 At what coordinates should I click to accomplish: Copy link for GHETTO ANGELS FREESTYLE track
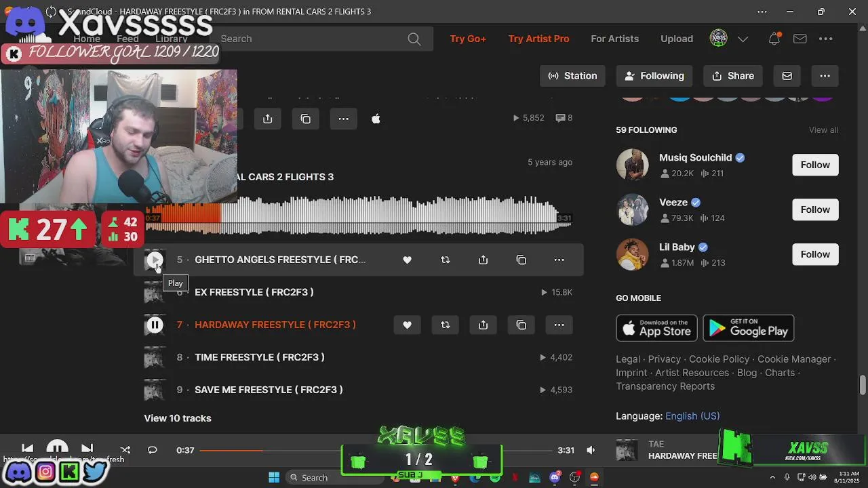[521, 260]
